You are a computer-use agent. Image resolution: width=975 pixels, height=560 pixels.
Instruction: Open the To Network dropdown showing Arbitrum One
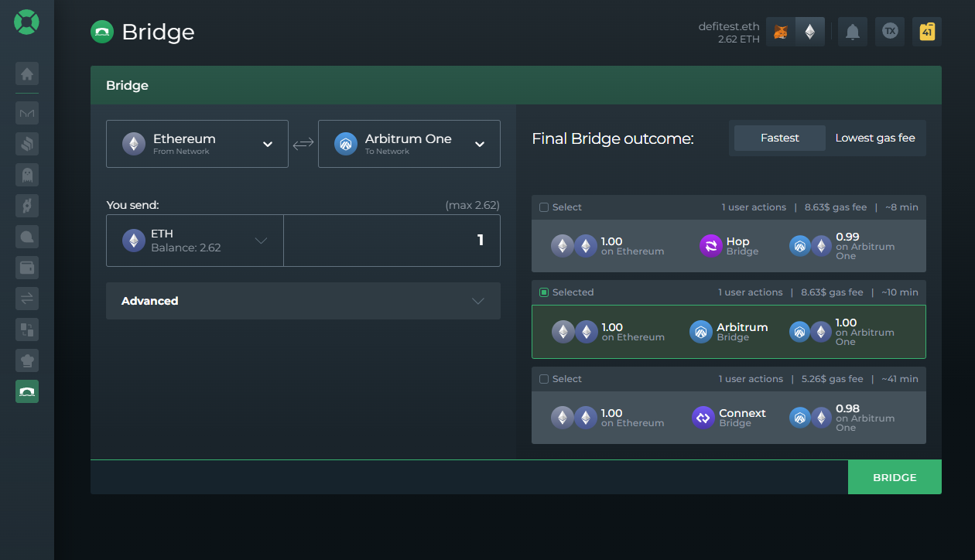point(409,144)
